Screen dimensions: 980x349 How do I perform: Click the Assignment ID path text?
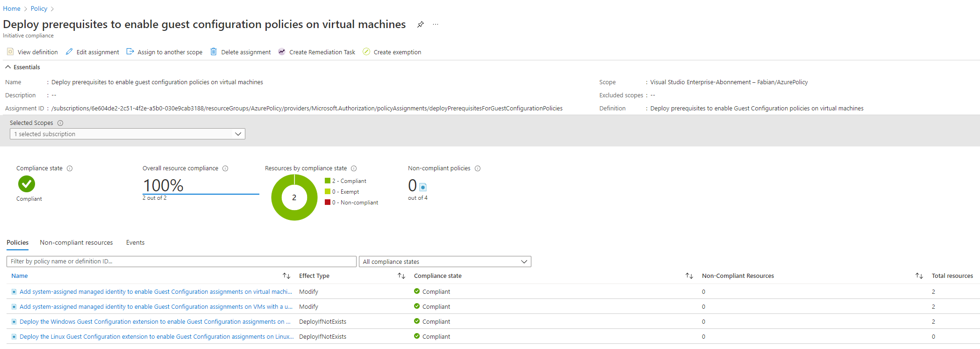[307, 109]
